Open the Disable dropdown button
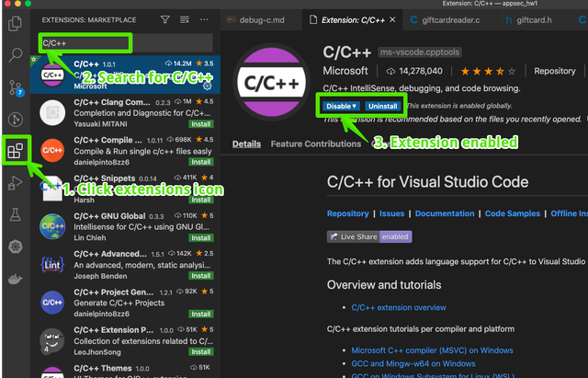588x378 pixels. pyautogui.click(x=341, y=107)
